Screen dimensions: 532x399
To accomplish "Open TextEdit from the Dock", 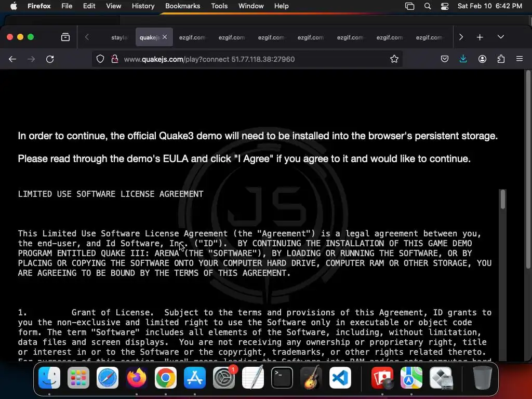I will coord(253,378).
